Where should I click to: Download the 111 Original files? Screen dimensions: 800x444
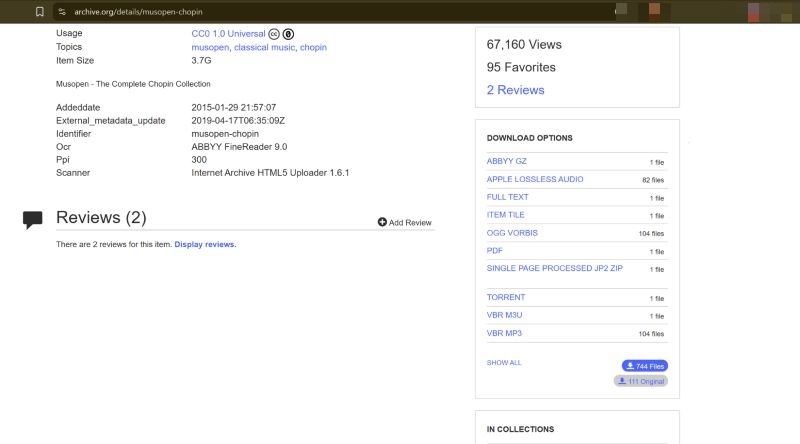pyautogui.click(x=640, y=381)
